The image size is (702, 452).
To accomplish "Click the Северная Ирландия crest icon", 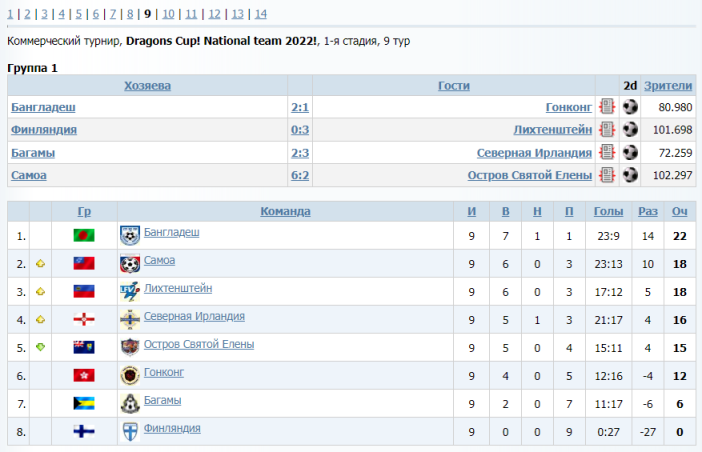I will [x=130, y=320].
